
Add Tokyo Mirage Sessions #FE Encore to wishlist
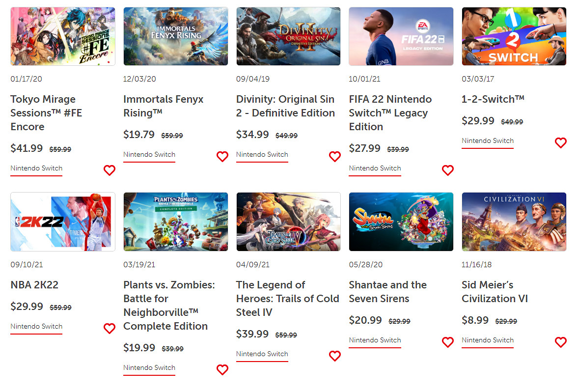click(110, 170)
